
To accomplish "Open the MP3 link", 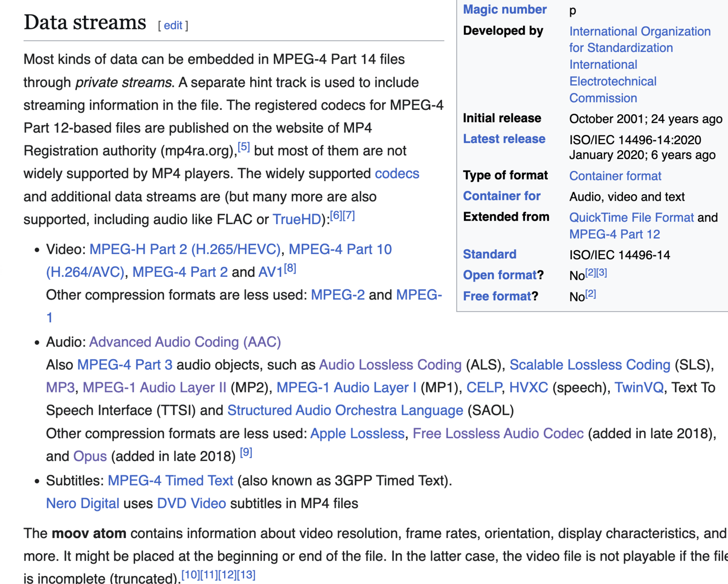I will 60,388.
